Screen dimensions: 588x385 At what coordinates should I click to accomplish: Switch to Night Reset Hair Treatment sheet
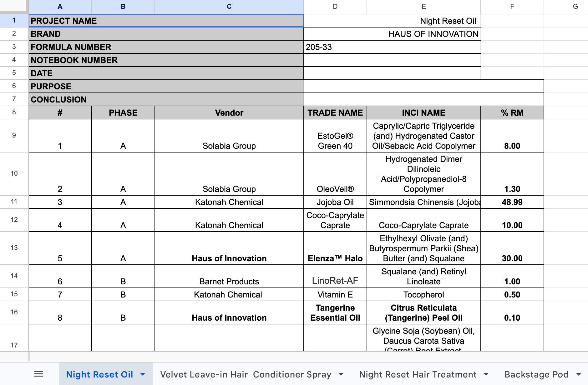418,374
